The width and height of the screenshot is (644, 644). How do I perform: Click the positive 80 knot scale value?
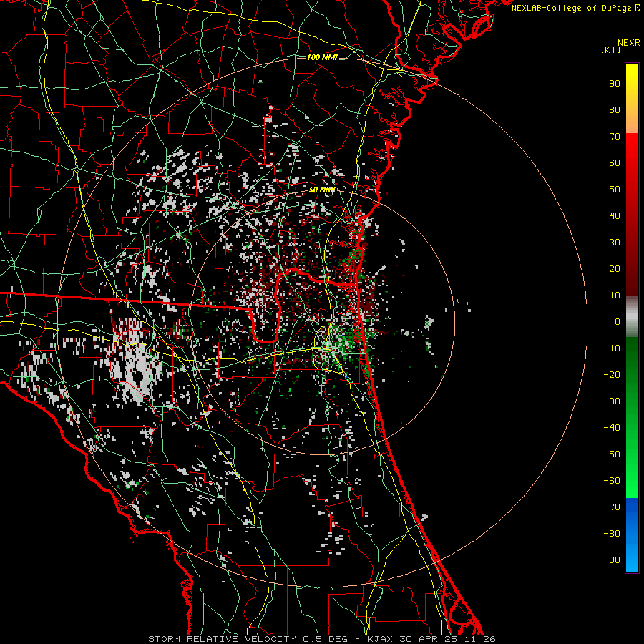(x=615, y=110)
